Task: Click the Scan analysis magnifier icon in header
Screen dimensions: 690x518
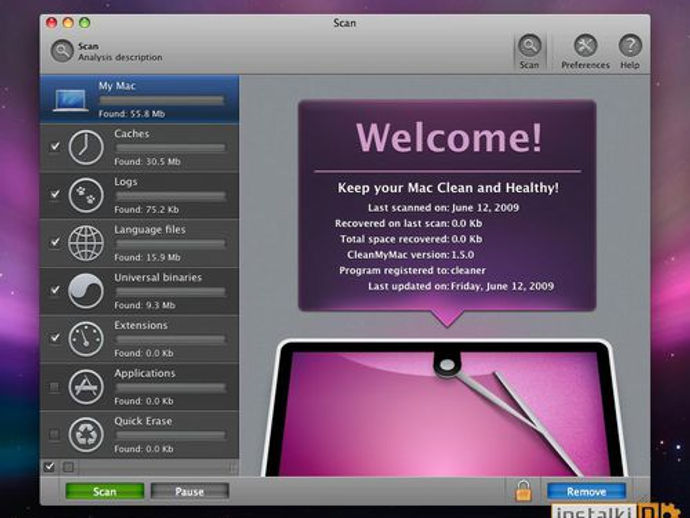Action: [x=62, y=51]
